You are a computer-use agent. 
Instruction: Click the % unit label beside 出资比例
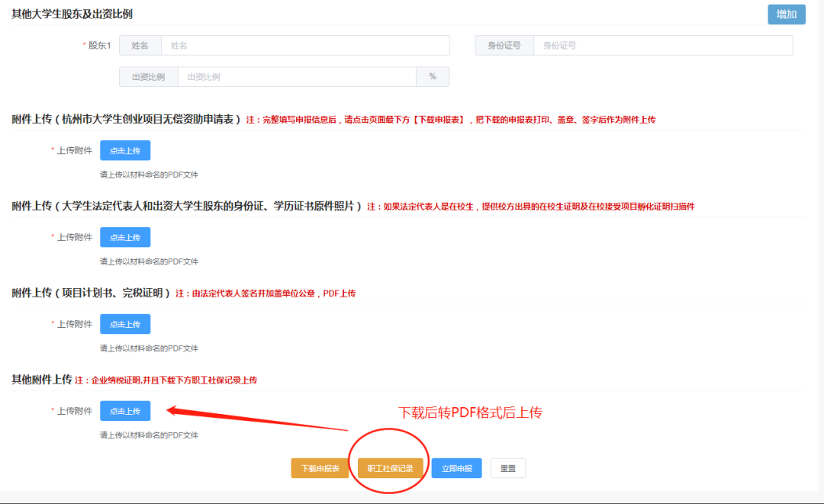pyautogui.click(x=433, y=76)
